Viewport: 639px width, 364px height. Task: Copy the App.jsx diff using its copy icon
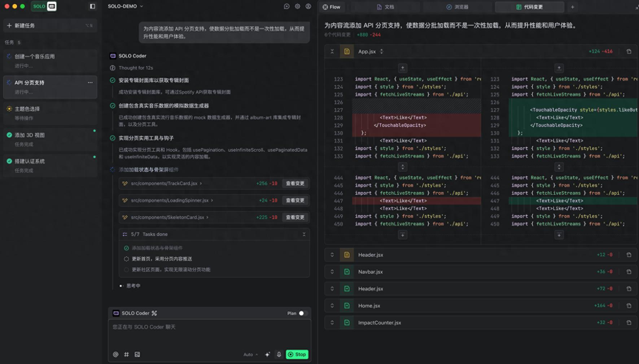click(629, 51)
